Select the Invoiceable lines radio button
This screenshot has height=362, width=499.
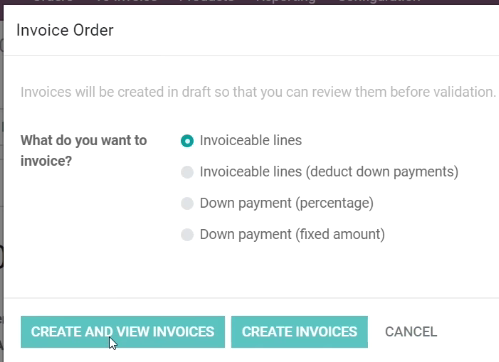pyautogui.click(x=187, y=141)
